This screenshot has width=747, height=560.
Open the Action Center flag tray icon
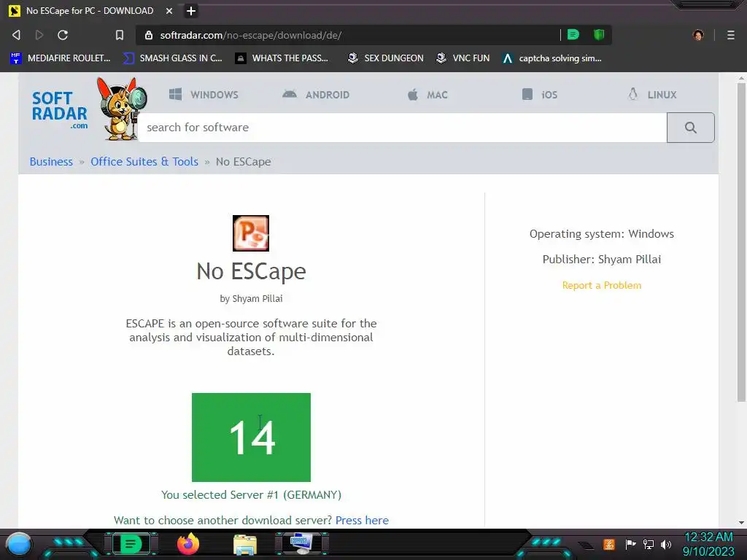[x=630, y=544]
